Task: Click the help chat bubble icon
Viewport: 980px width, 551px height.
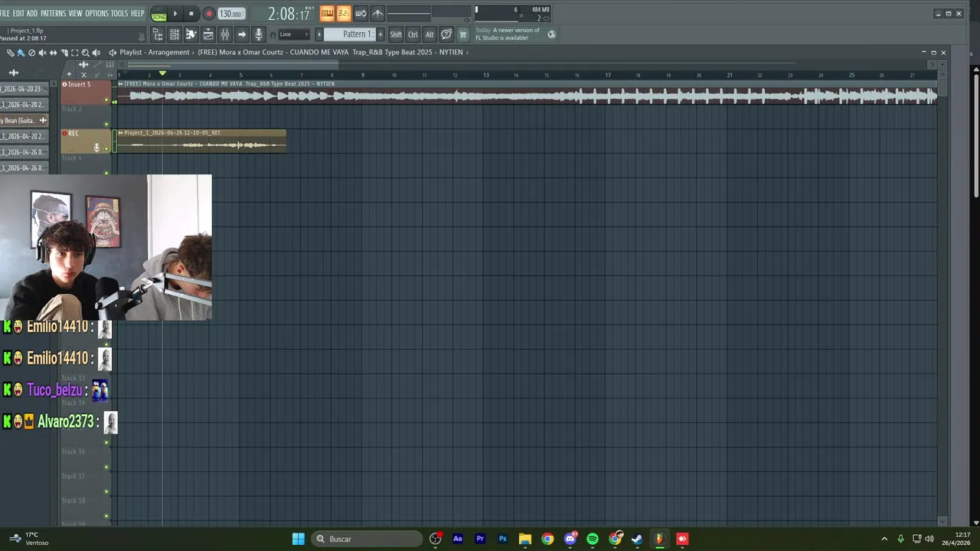Action: 446,34
